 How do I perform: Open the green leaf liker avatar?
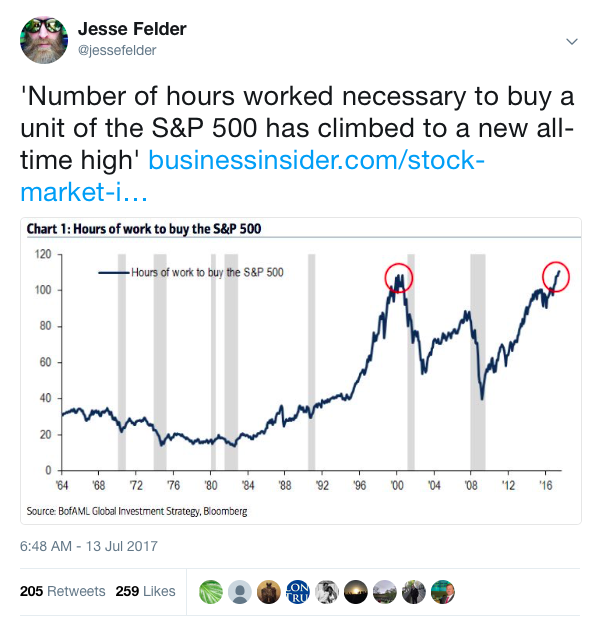[x=211, y=592]
